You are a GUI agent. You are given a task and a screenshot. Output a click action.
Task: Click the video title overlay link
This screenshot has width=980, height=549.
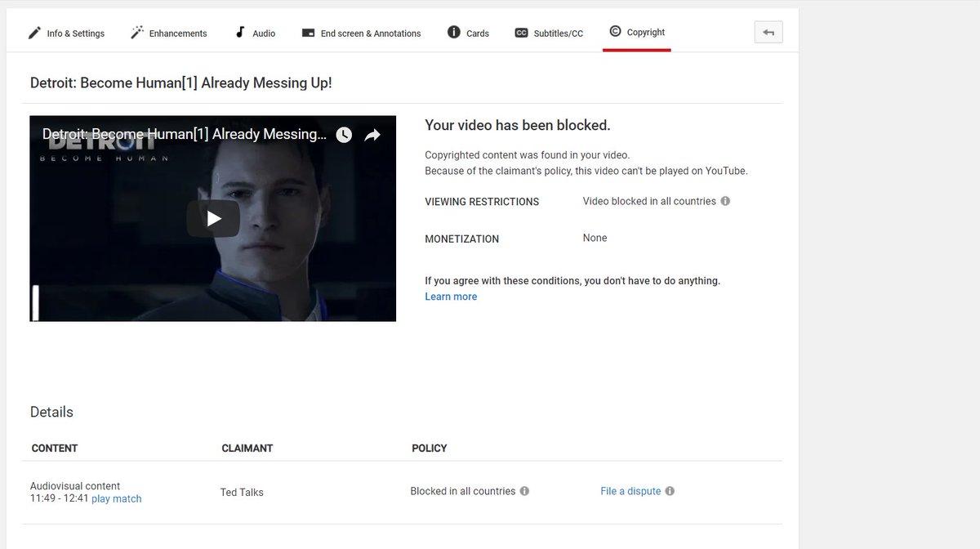coord(185,135)
